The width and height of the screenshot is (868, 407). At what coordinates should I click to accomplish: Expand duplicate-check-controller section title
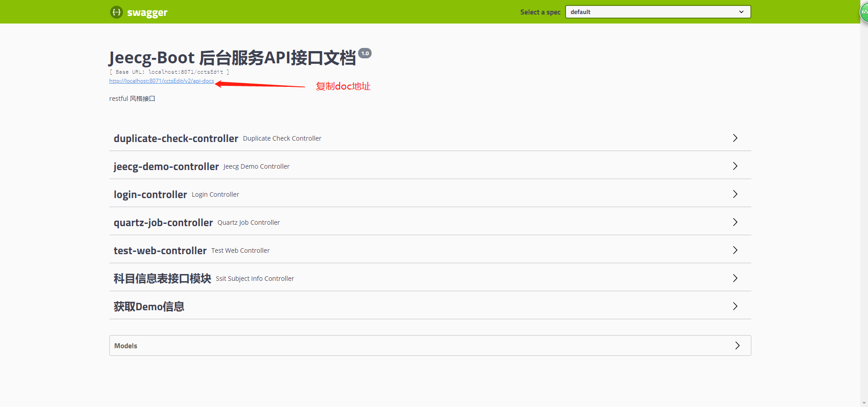[176, 138]
